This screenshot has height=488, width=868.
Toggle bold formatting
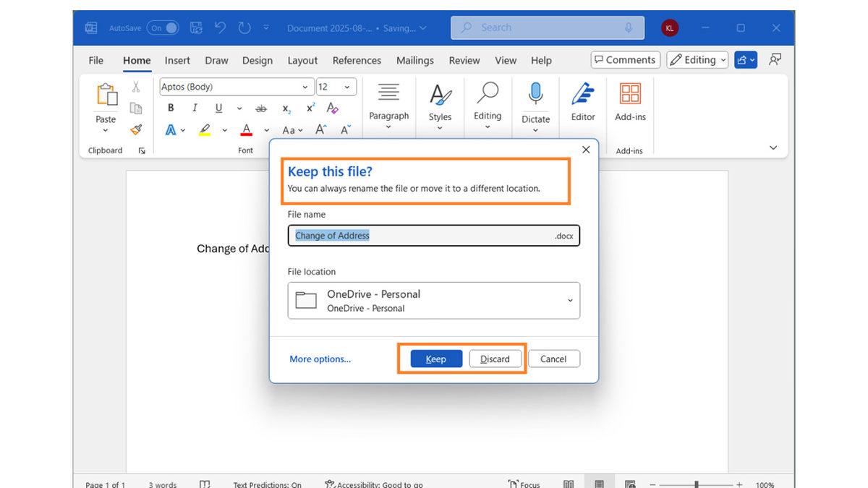(x=171, y=107)
